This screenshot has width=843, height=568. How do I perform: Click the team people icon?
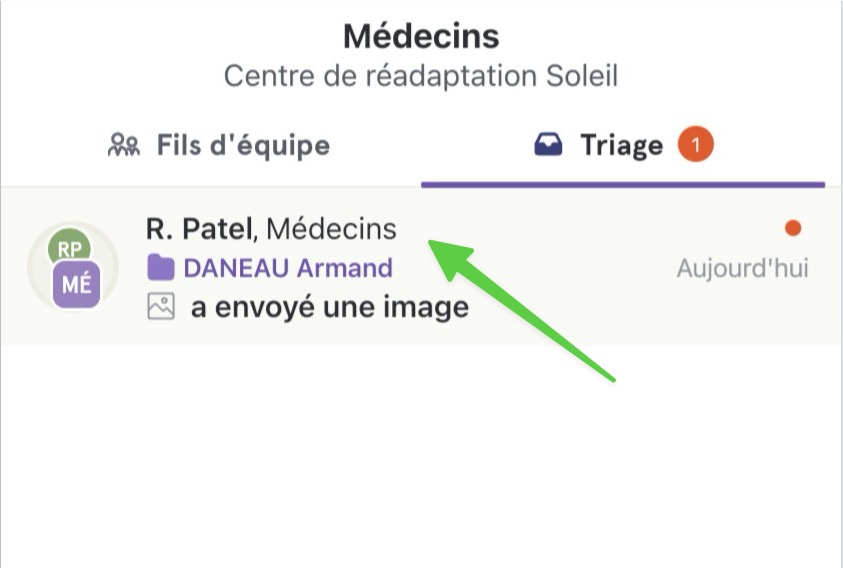(x=124, y=145)
